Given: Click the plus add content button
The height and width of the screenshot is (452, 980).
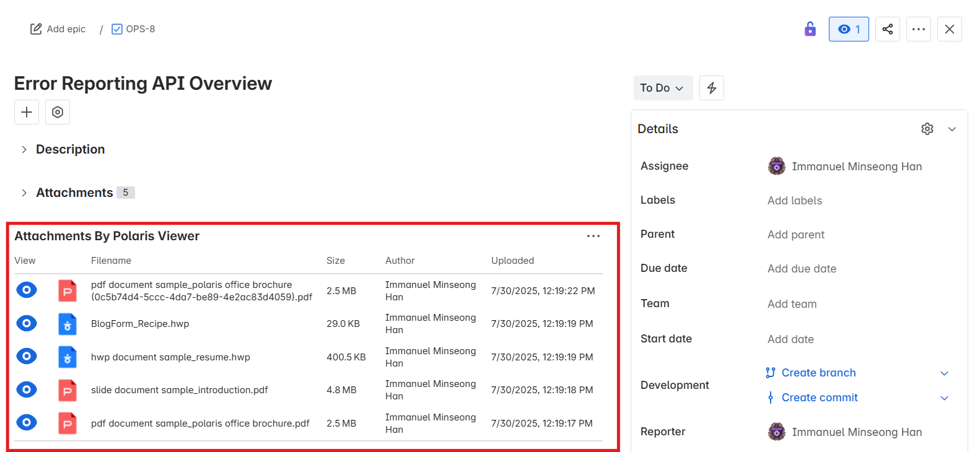Looking at the screenshot, I should 27,112.
